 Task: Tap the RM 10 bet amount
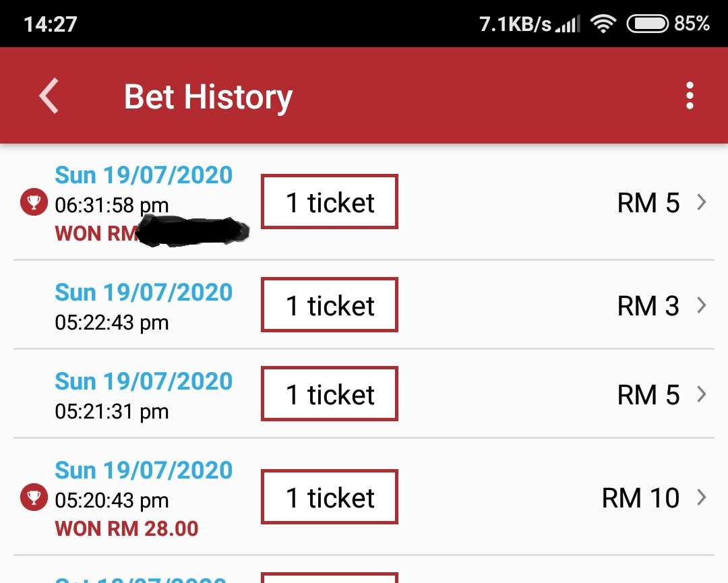640,498
